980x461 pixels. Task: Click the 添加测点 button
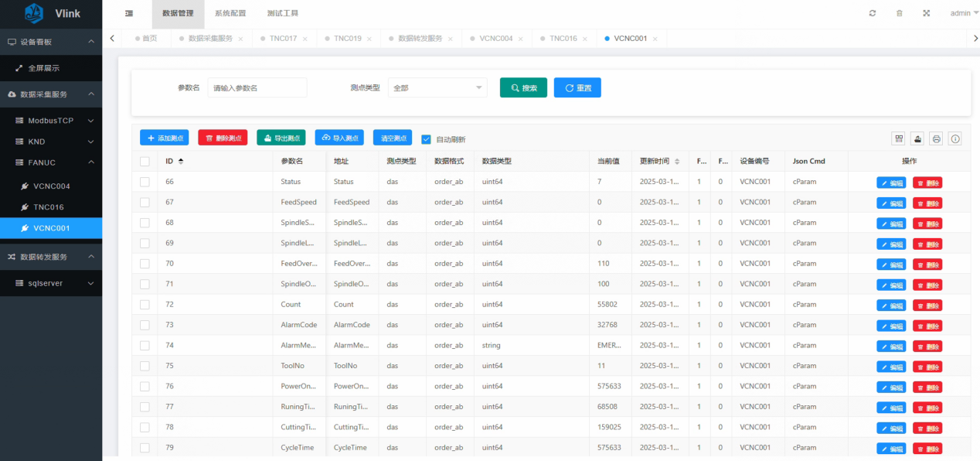point(164,138)
